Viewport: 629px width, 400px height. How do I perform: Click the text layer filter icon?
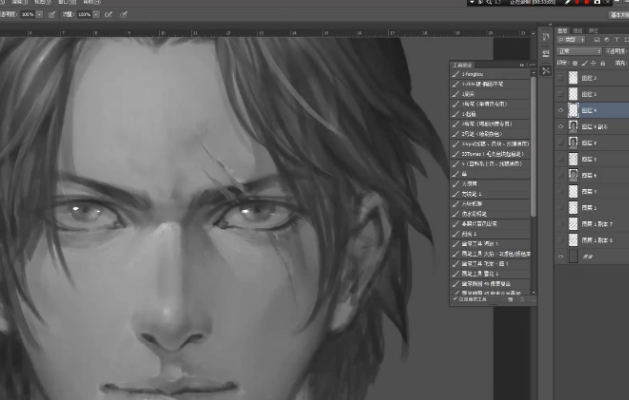(616, 40)
